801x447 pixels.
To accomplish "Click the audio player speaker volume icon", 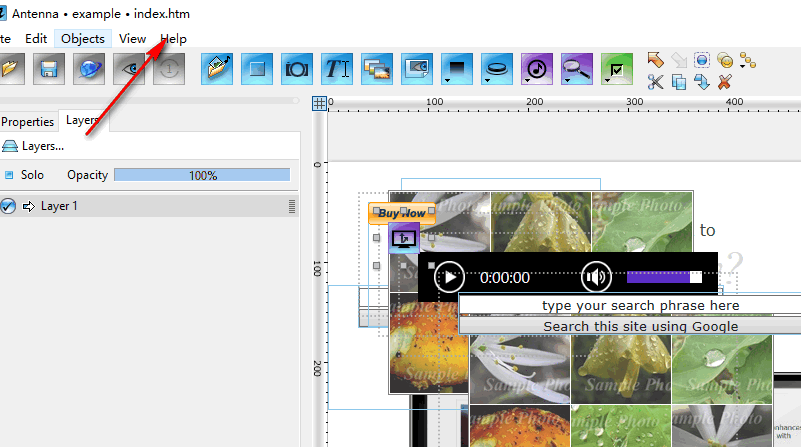I will click(596, 277).
